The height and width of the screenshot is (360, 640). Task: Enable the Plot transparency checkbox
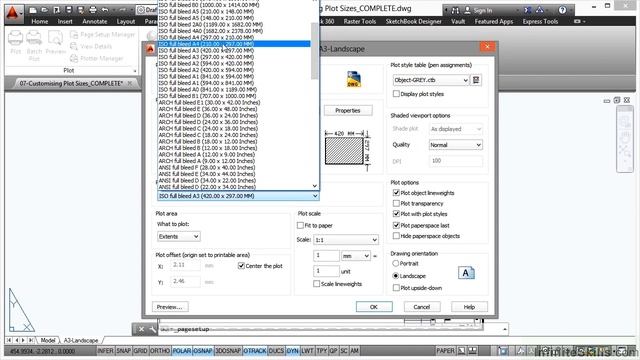click(x=396, y=203)
